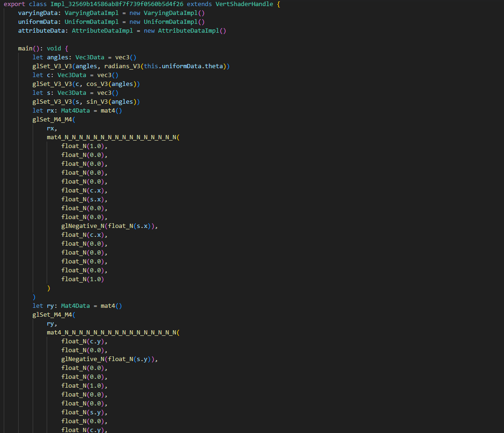The image size is (504, 433).
Task: Click the rx variable in let rx
Action: (50, 110)
